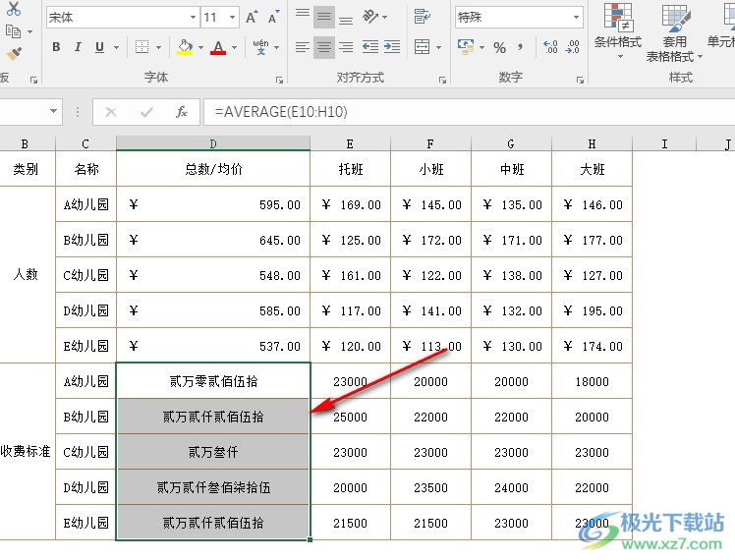The height and width of the screenshot is (560, 735).
Task: Open the borders dropdown arrow
Action: (x=158, y=47)
